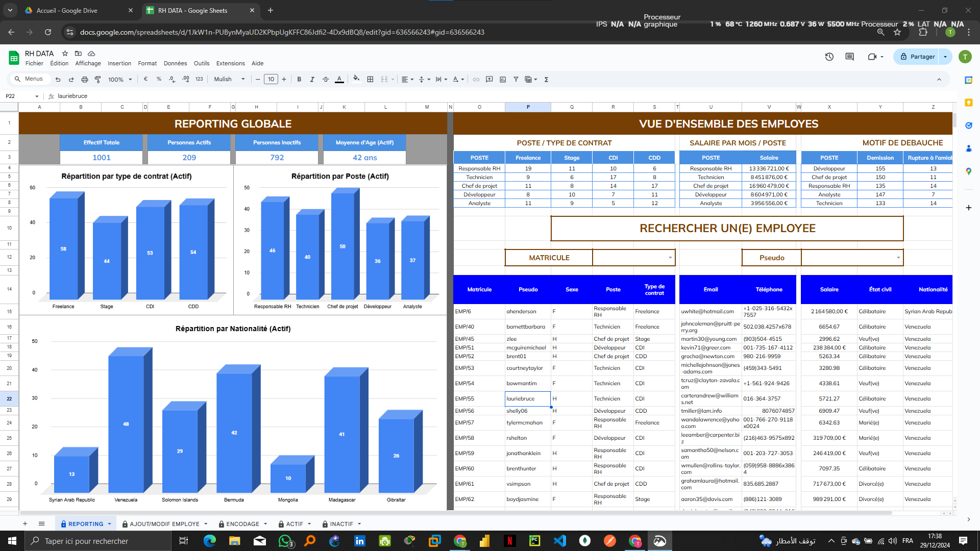Select the paint format tool
Viewport: 980px width, 551px height.
(97, 79)
